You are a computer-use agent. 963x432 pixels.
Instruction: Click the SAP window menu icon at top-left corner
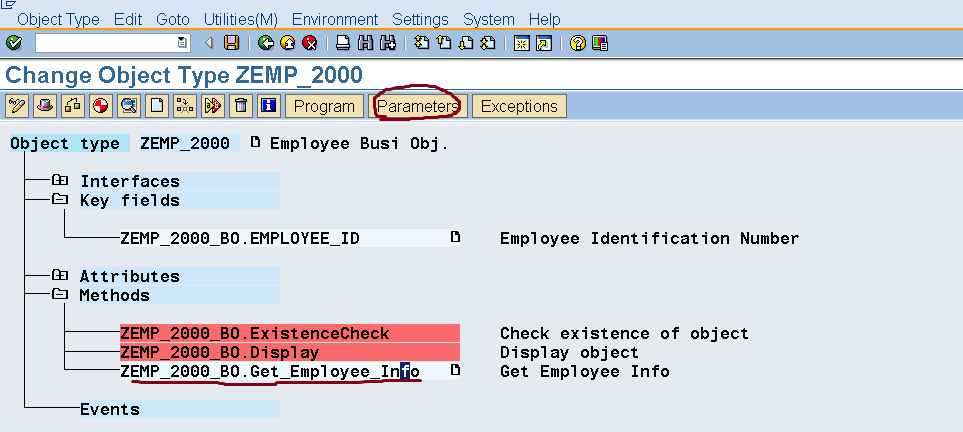(x=7, y=4)
